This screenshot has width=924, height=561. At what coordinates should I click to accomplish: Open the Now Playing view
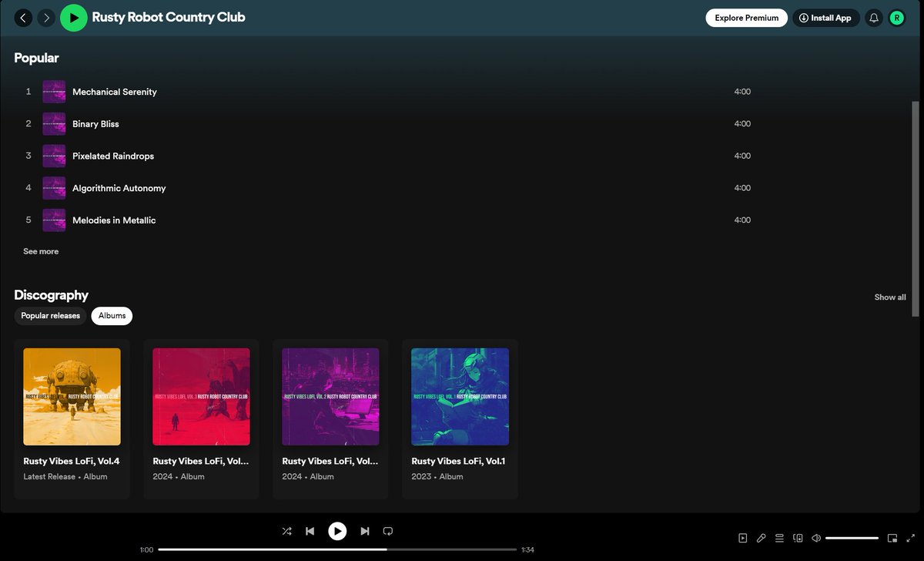point(742,538)
